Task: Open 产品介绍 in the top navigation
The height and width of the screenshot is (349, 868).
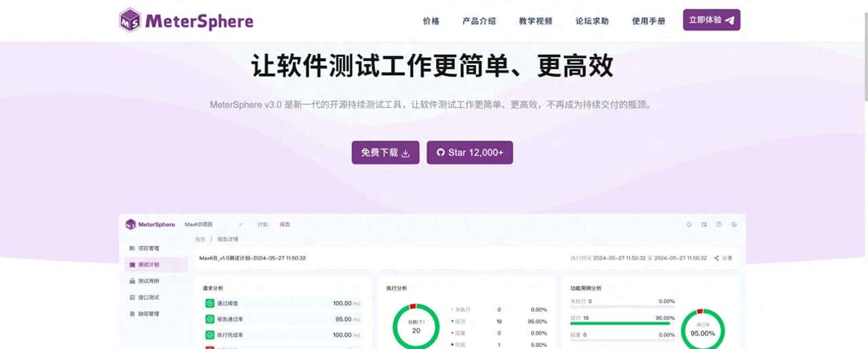Action: coord(479,21)
